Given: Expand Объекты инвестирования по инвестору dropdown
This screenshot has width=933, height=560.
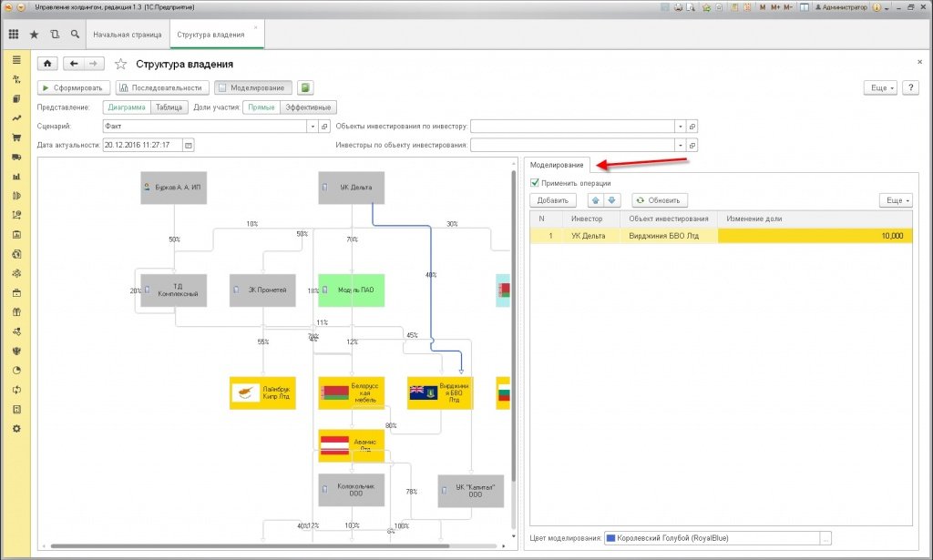Looking at the screenshot, I should point(680,126).
